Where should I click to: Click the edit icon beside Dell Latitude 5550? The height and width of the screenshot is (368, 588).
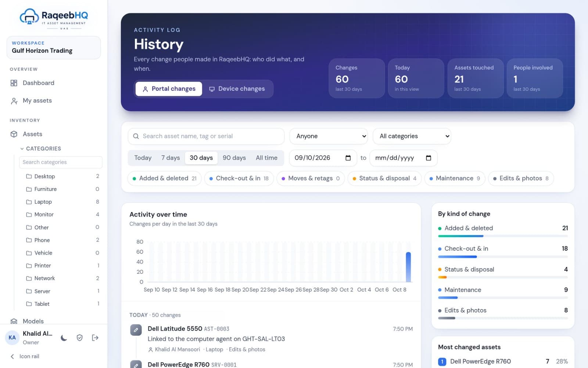point(136,330)
